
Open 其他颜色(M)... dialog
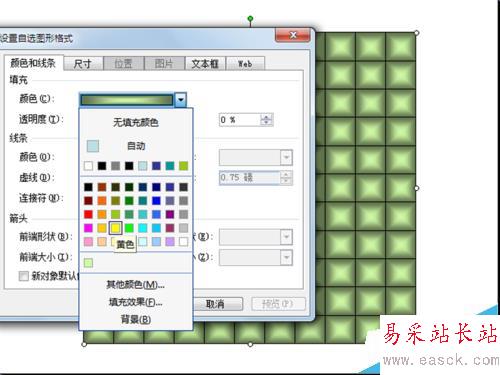136,285
